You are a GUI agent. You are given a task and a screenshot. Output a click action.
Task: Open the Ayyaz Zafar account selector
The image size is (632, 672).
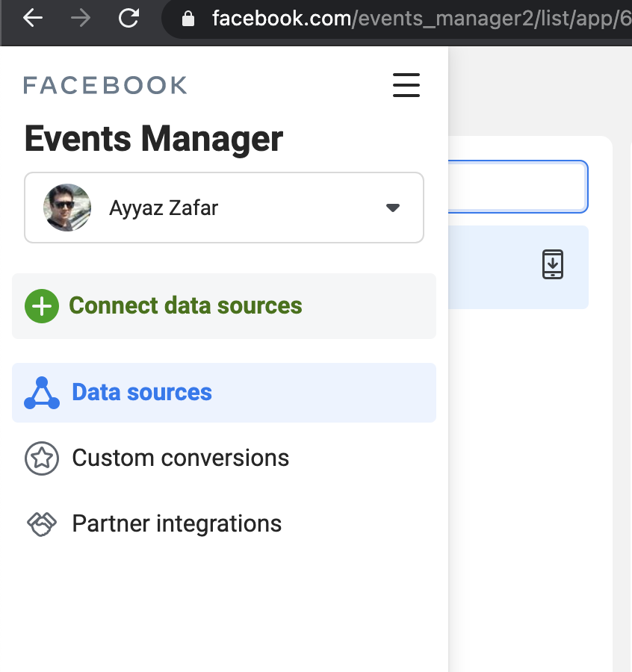pos(224,208)
